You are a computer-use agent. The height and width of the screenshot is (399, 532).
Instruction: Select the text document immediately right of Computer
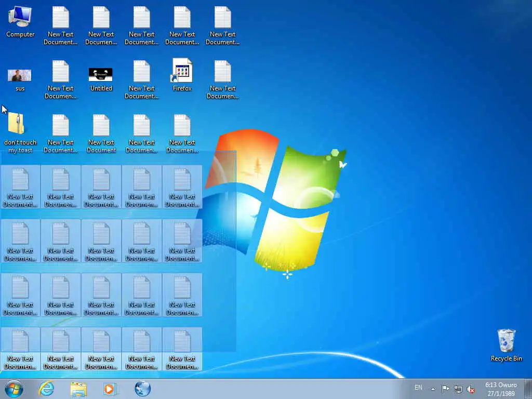pos(61,26)
